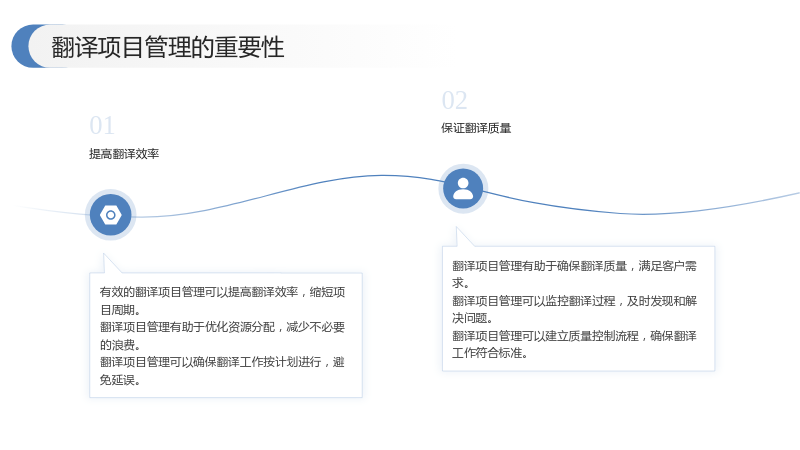
Task: Select the slide title 翻译项目管理的重要性
Action: [x=167, y=47]
